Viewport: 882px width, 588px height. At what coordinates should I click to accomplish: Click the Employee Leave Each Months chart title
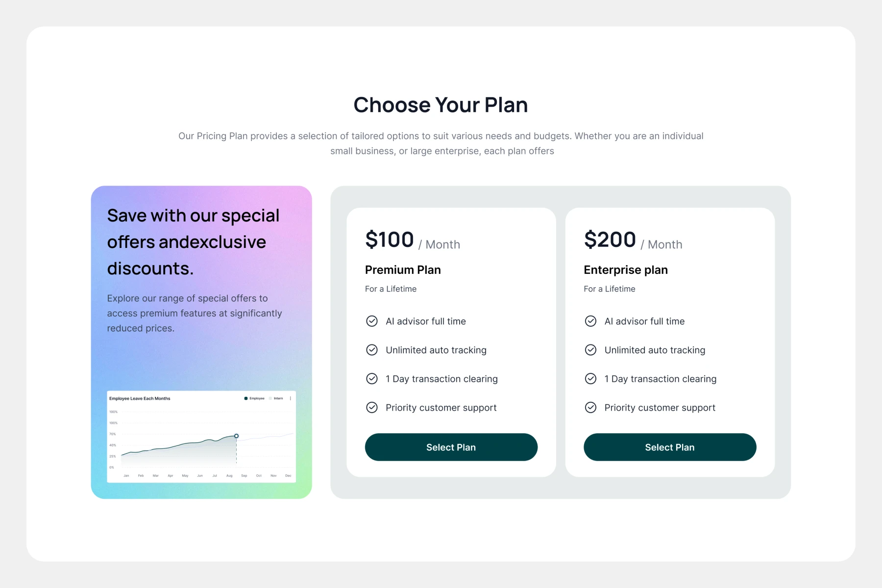[140, 398]
